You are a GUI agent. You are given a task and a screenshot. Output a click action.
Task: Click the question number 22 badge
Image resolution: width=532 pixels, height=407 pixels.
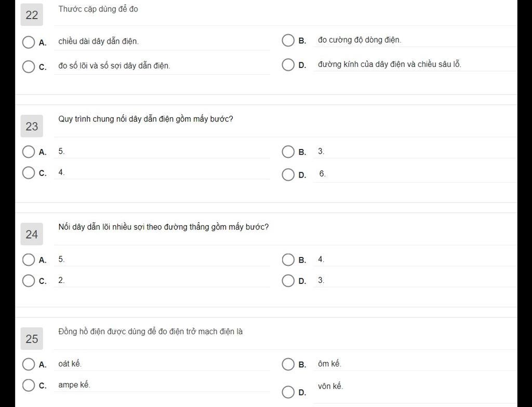pos(32,15)
